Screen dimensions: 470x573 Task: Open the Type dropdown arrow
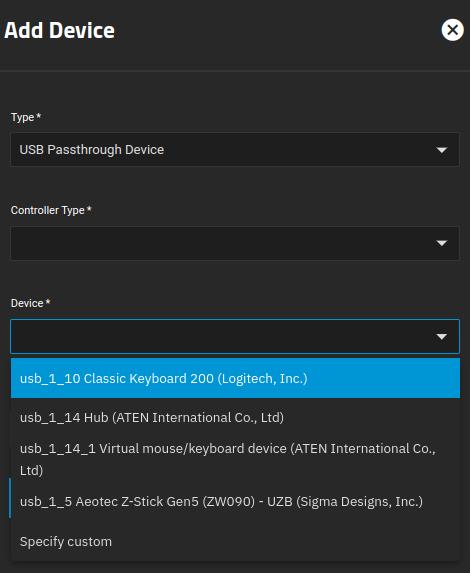442,150
